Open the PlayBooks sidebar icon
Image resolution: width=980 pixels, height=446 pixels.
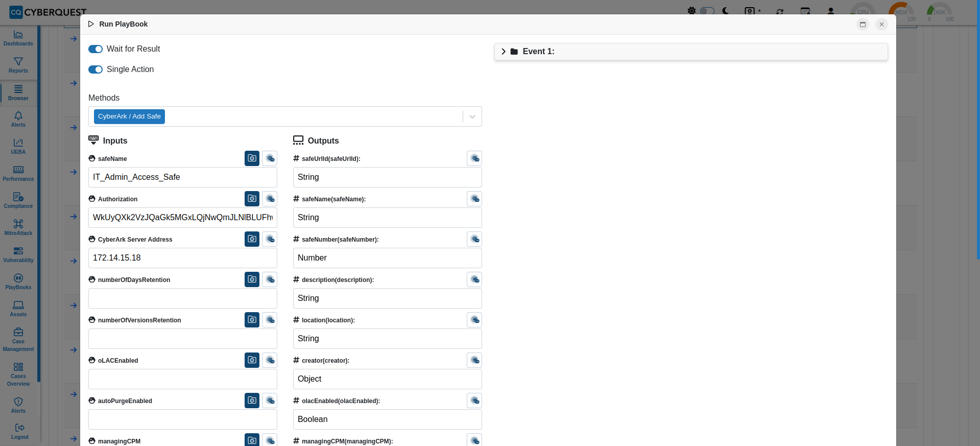click(x=18, y=282)
